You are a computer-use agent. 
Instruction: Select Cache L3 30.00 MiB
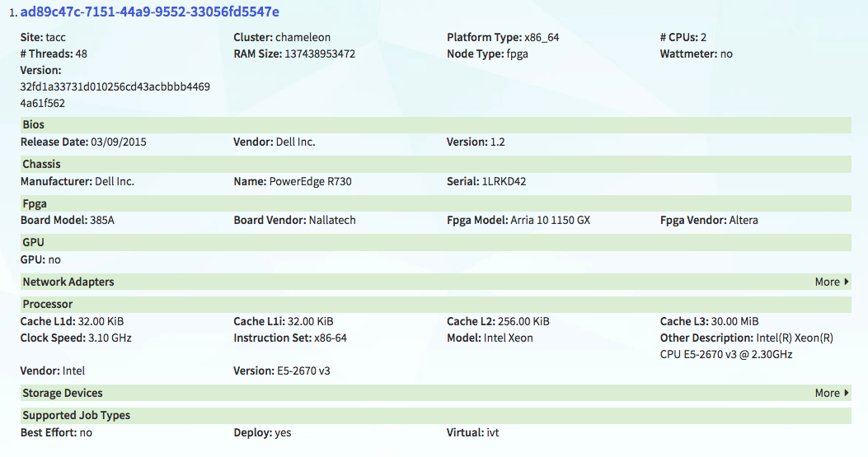coord(734,321)
